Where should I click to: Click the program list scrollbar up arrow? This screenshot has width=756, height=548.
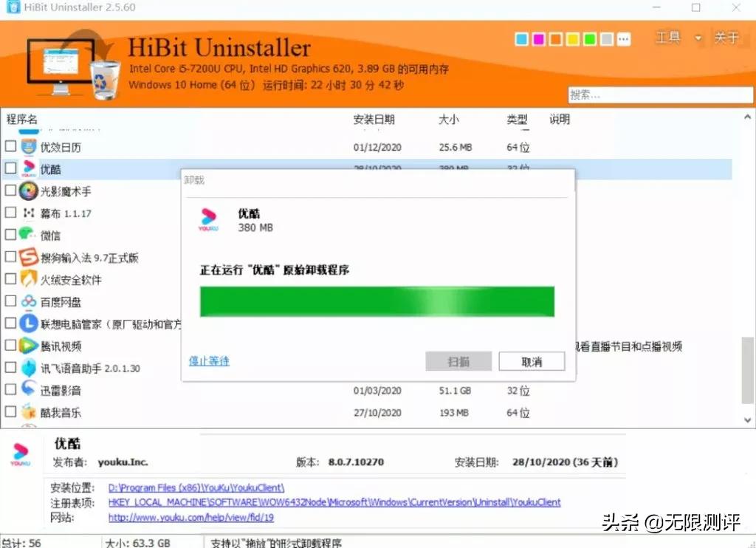[x=747, y=117]
